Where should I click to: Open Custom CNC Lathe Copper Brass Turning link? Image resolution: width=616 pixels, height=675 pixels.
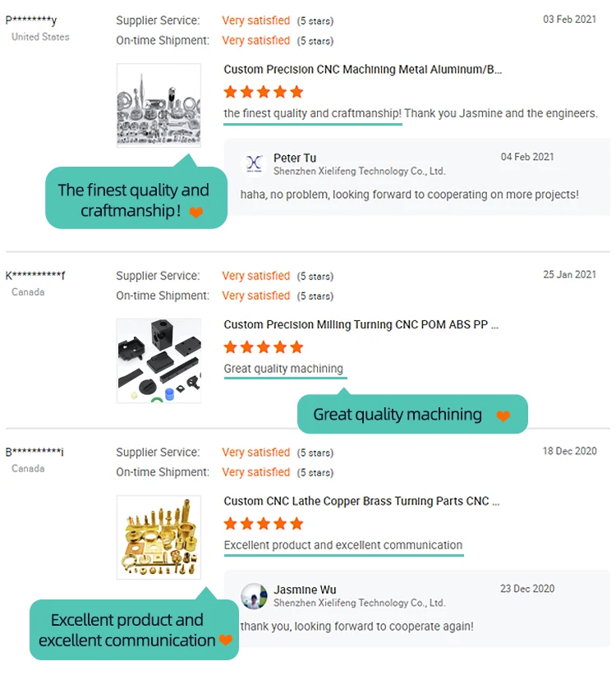(361, 502)
